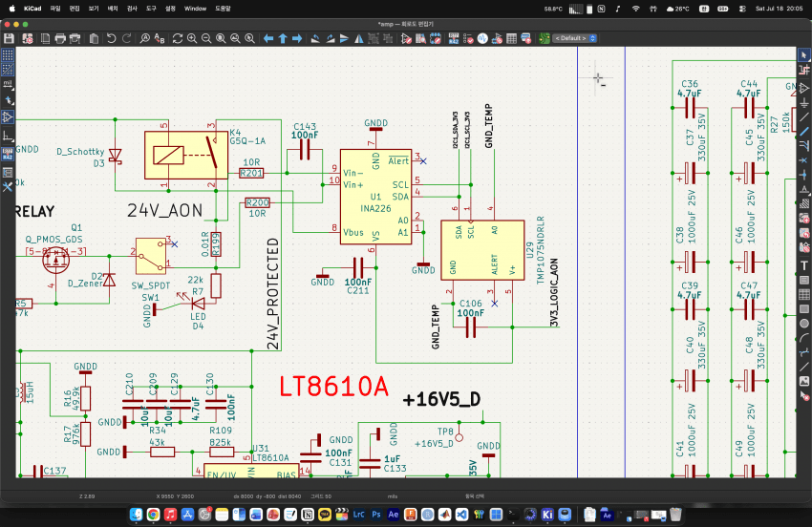The height and width of the screenshot is (527, 812).
Task: Select the Add Symbol tool
Action: [x=803, y=88]
